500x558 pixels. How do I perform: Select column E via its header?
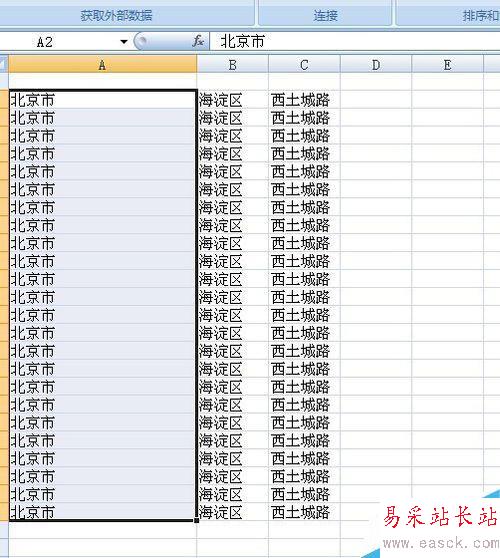[x=447, y=65]
